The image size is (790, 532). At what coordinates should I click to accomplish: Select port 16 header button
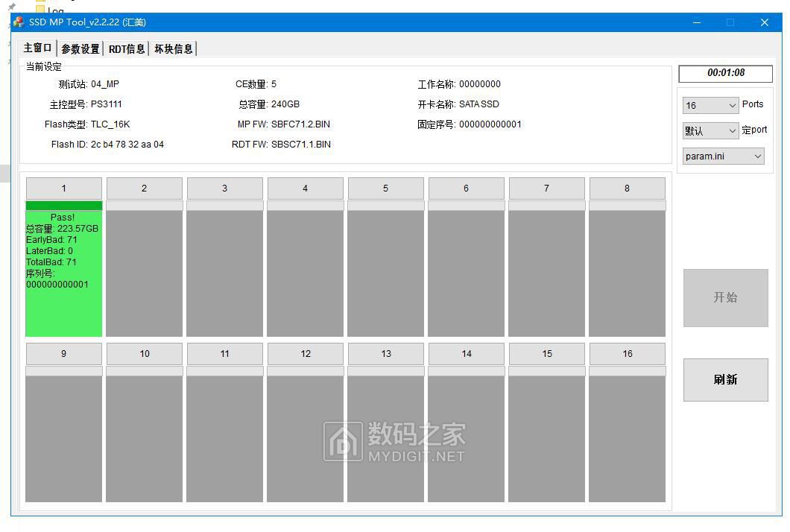628,354
